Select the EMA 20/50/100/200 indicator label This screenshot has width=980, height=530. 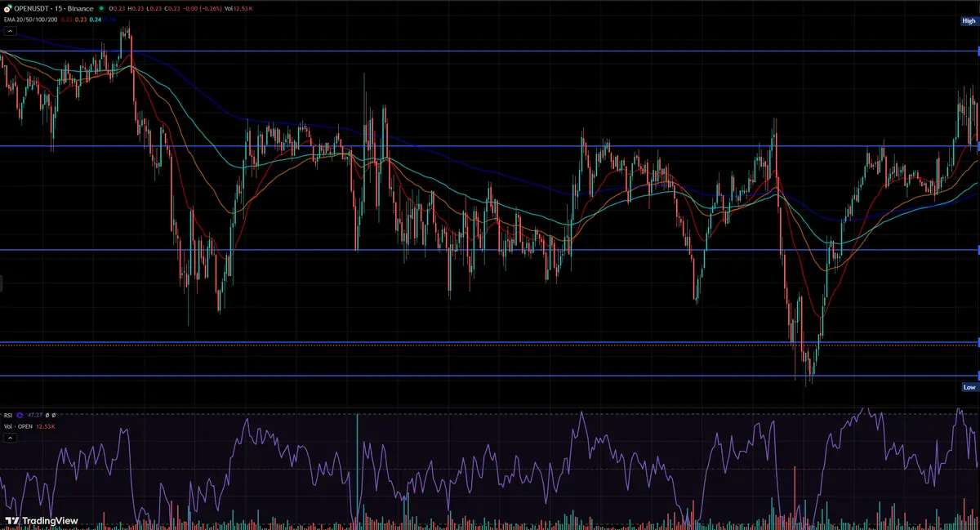(x=30, y=20)
